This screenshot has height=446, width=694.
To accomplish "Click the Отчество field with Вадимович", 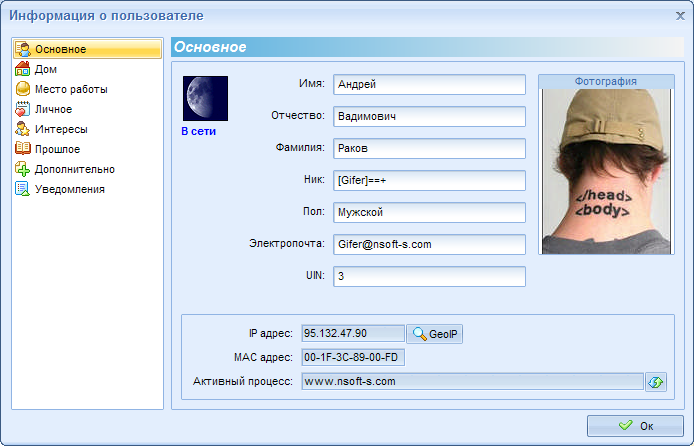I will (x=429, y=116).
